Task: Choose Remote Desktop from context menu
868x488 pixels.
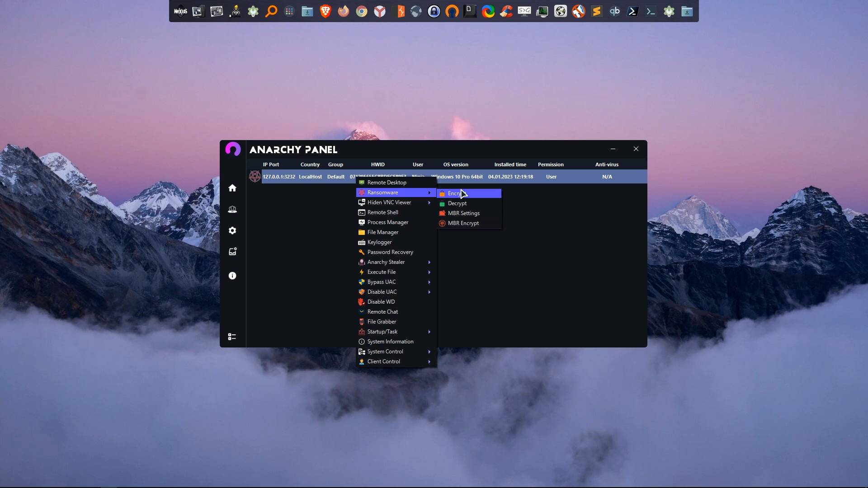Action: 387,183
